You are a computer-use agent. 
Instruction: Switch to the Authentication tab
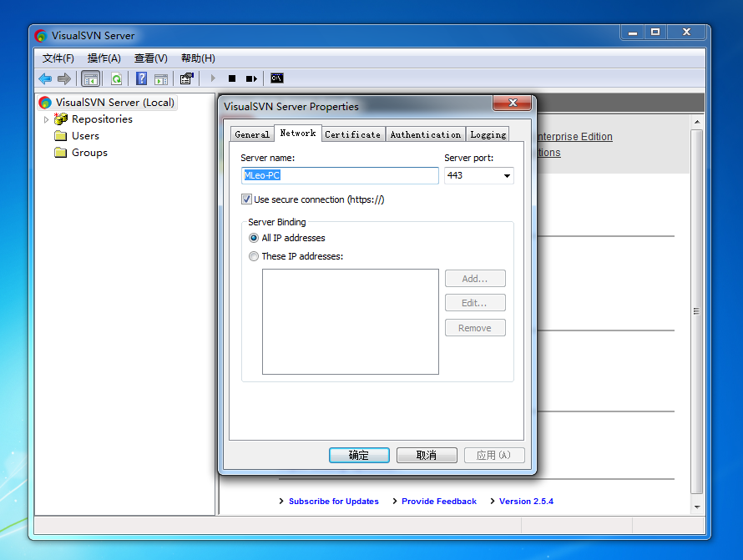point(426,134)
